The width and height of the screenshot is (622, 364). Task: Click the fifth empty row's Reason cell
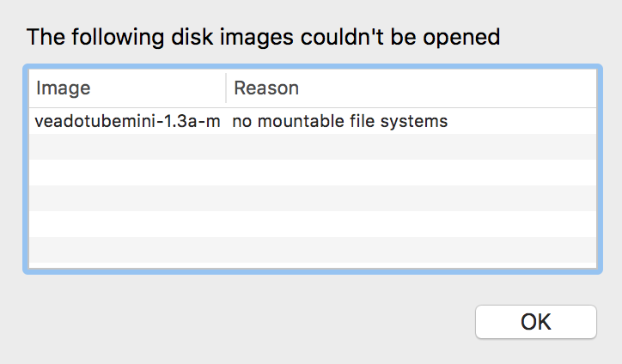tap(411, 250)
